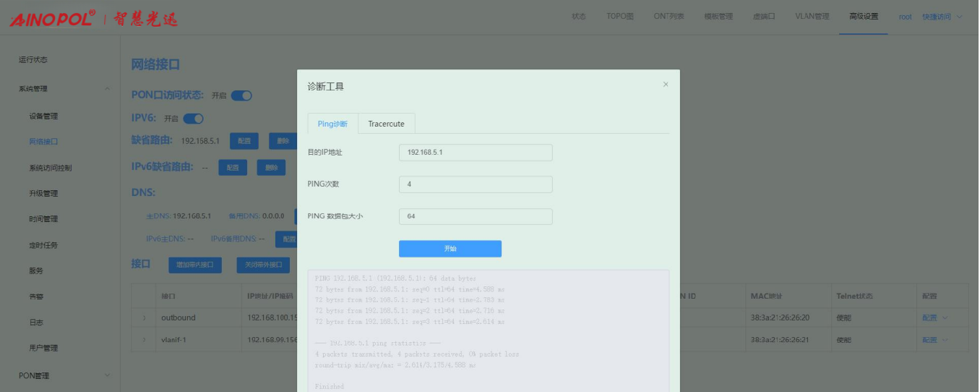Screen dimensions: 980x392
Task: Click the root user link
Action: point(905,17)
